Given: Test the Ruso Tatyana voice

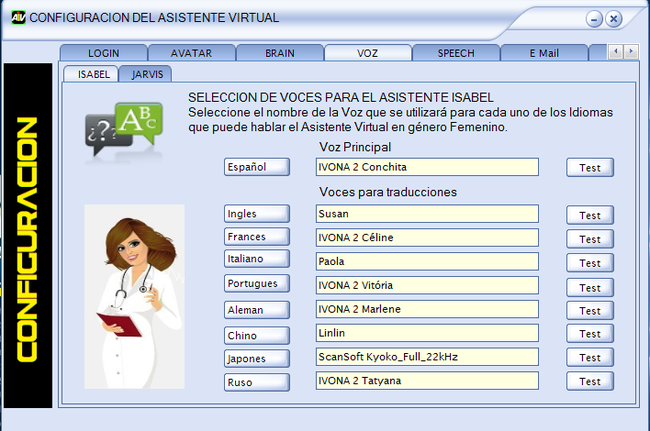Looking at the screenshot, I should [x=590, y=381].
